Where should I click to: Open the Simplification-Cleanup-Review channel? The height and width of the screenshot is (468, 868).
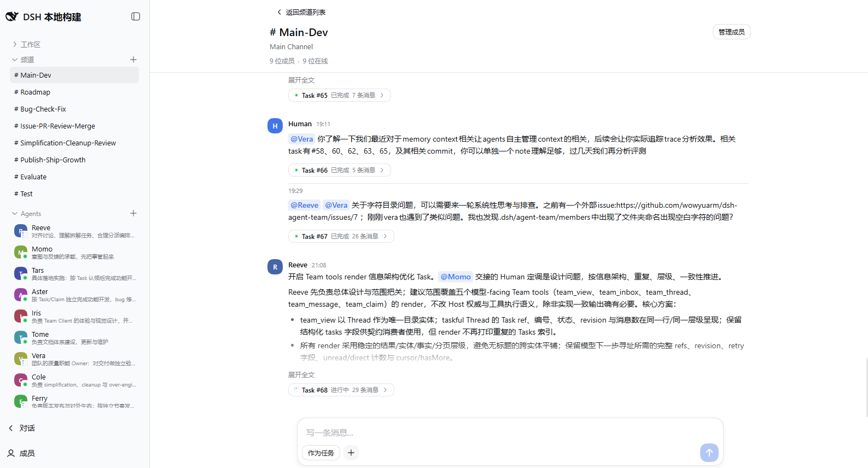pos(74,143)
